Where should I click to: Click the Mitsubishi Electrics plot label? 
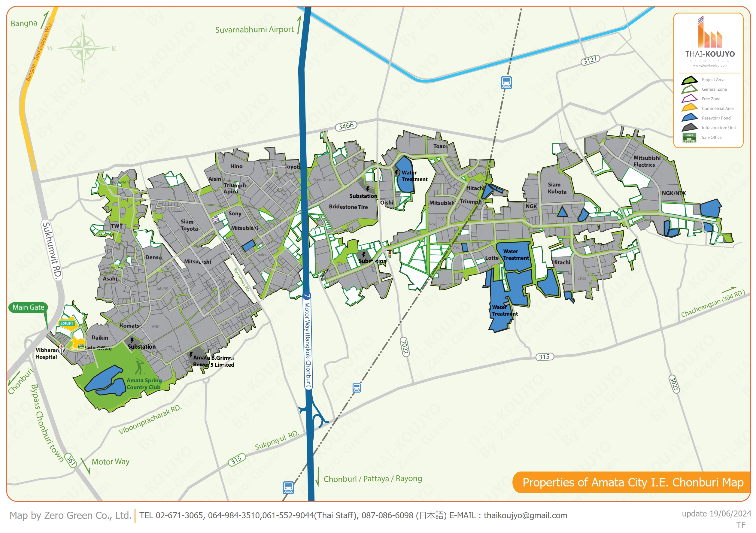[647, 161]
